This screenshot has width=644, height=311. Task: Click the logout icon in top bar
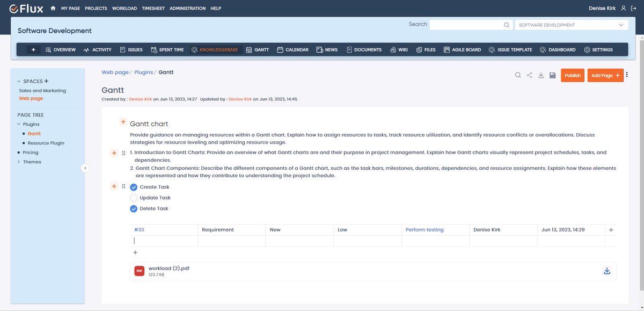coord(633,9)
